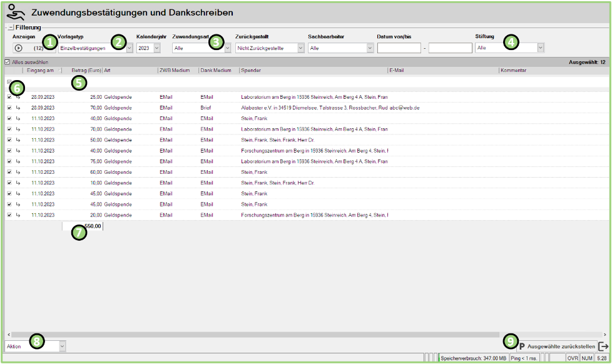612x364 pixels.
Task: Click the exit icon at bottom right
Action: 603,346
